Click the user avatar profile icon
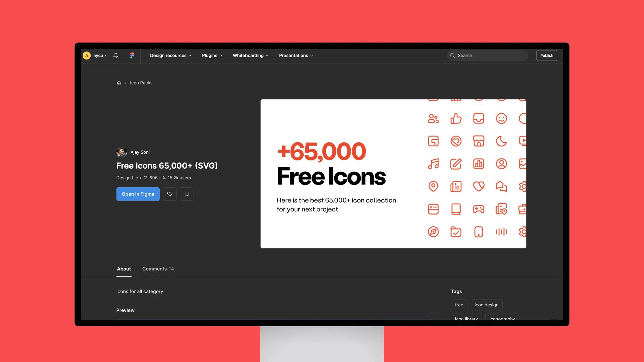The image size is (644, 362). [x=87, y=55]
